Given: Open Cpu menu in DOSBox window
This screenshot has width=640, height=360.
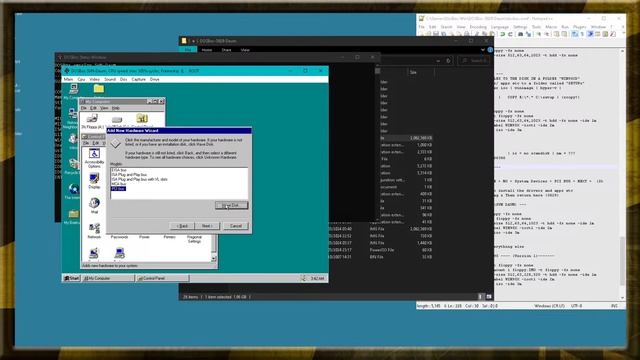Looking at the screenshot, I should pos(81,79).
